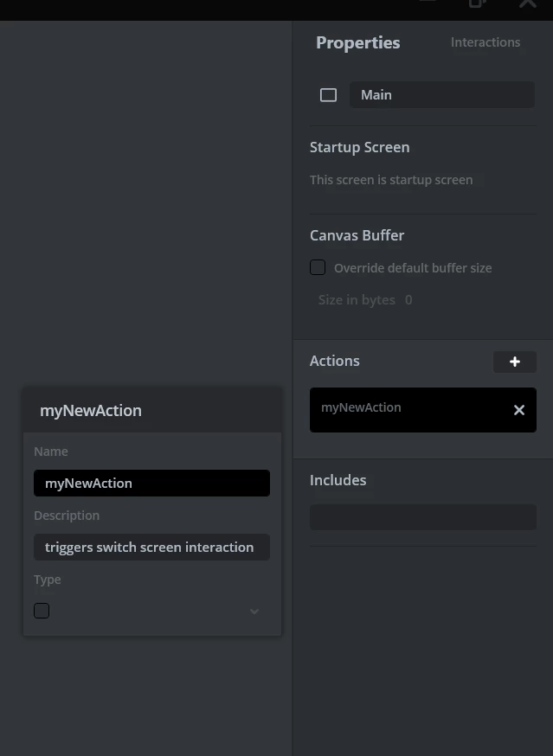Delete myNewAction using the X icon

[518, 410]
